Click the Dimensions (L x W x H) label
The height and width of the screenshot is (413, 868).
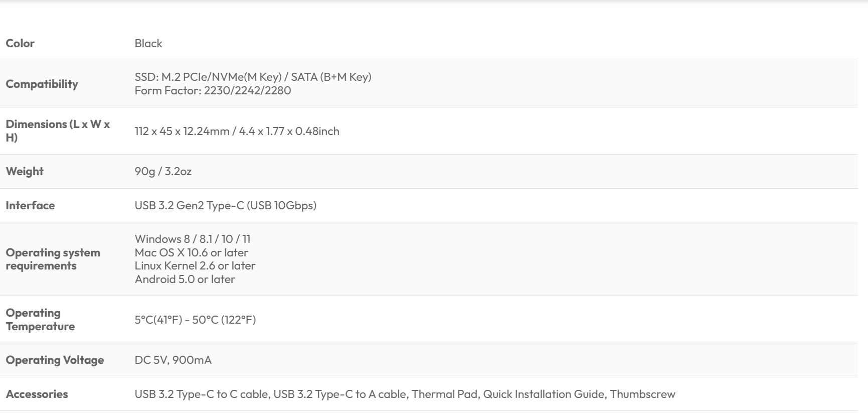pos(58,130)
